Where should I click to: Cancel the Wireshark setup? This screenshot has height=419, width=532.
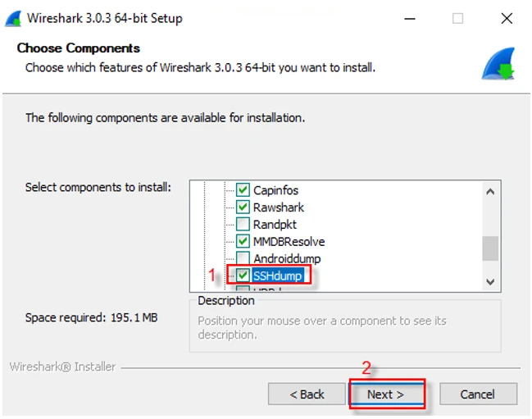pyautogui.click(x=477, y=394)
